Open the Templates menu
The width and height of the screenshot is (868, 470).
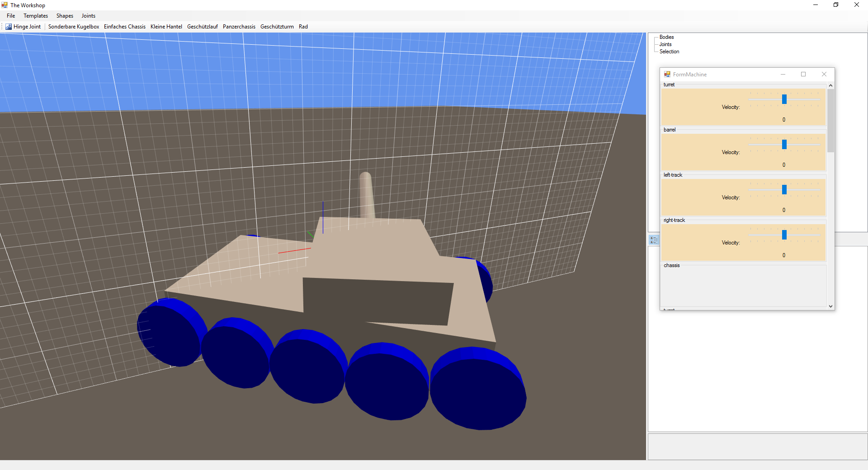pyautogui.click(x=36, y=16)
